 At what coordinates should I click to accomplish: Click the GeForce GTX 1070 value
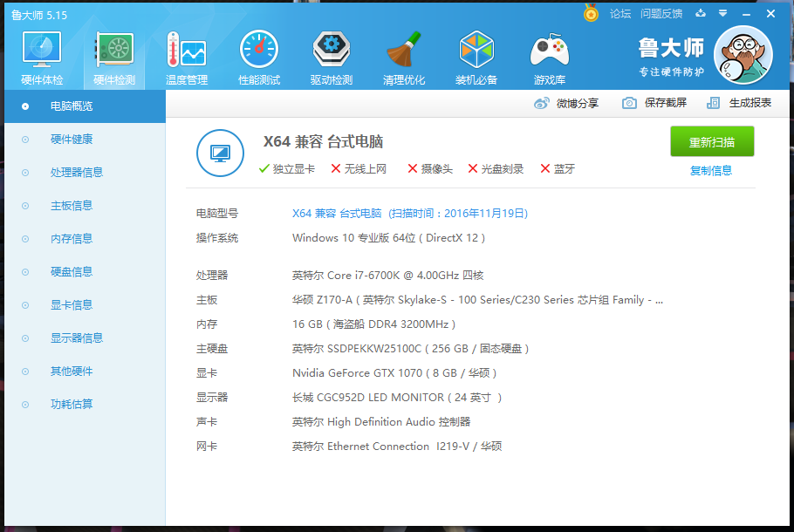pyautogui.click(x=394, y=373)
